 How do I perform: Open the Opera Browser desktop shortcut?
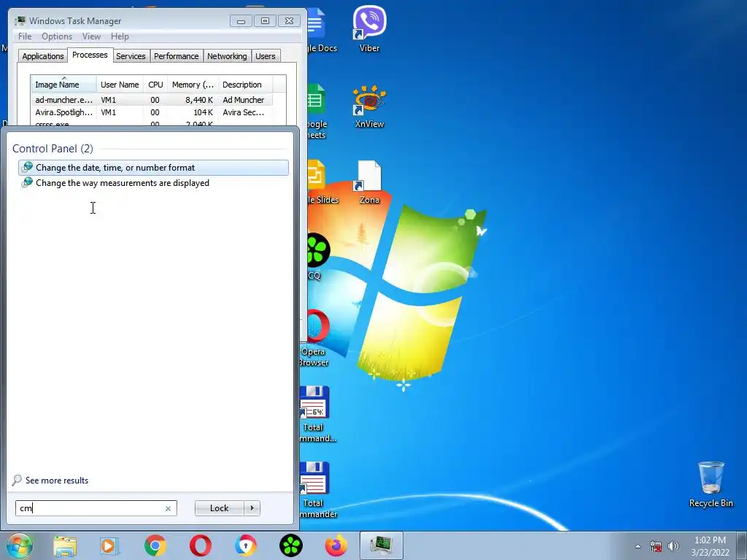314,338
